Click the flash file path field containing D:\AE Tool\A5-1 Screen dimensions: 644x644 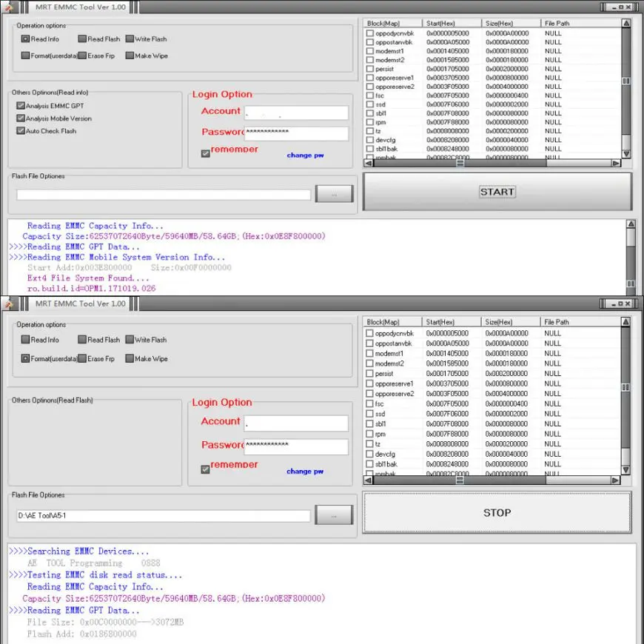point(164,516)
